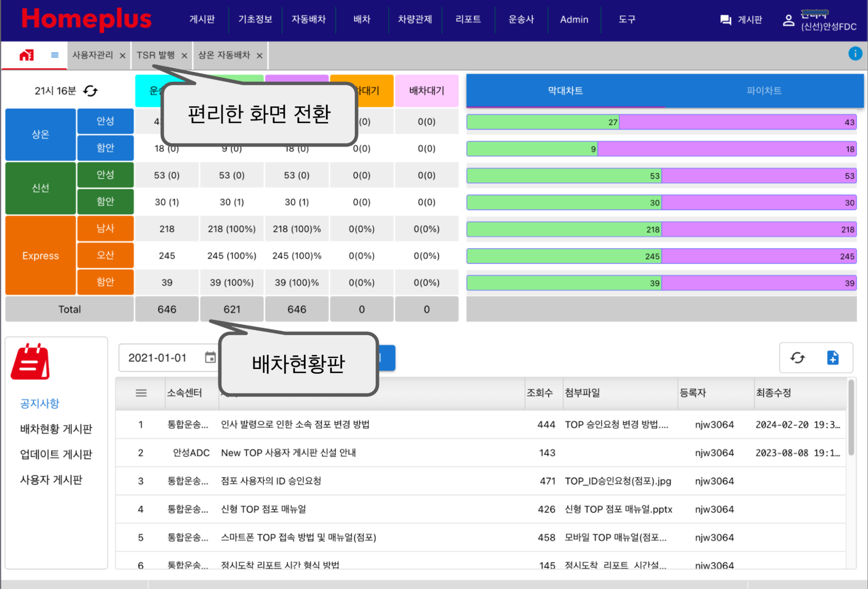This screenshot has height=589, width=868.
Task: Click the 245 Express 오산 bar chart
Action: [661, 256]
